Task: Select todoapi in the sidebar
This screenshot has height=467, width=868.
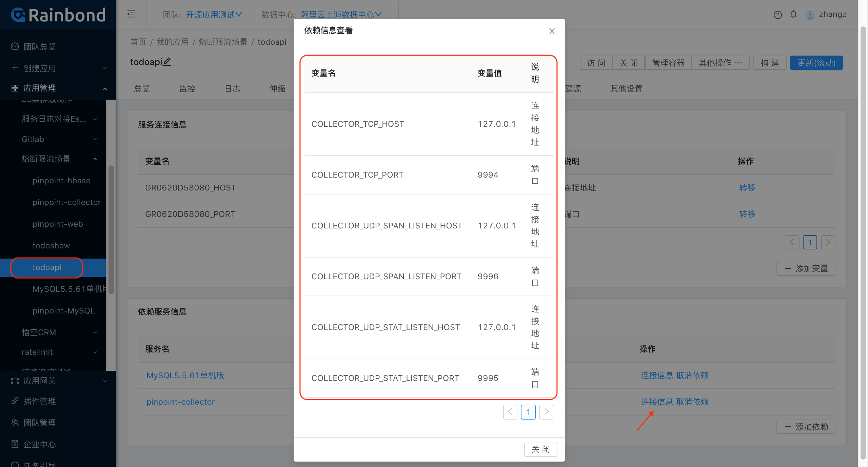Action: pos(47,267)
